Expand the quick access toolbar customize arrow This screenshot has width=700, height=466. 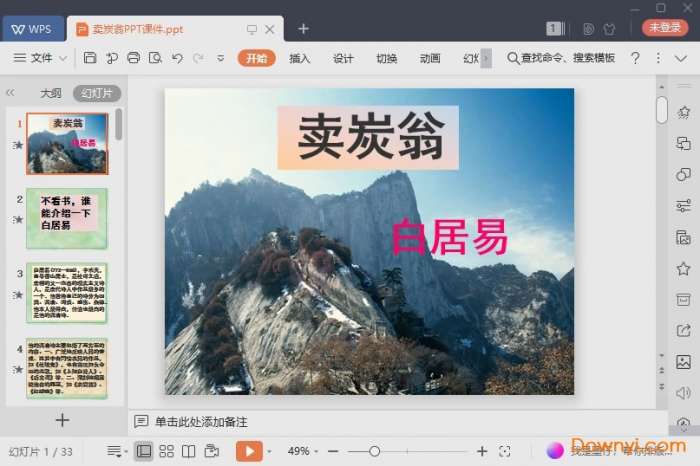pos(221,58)
